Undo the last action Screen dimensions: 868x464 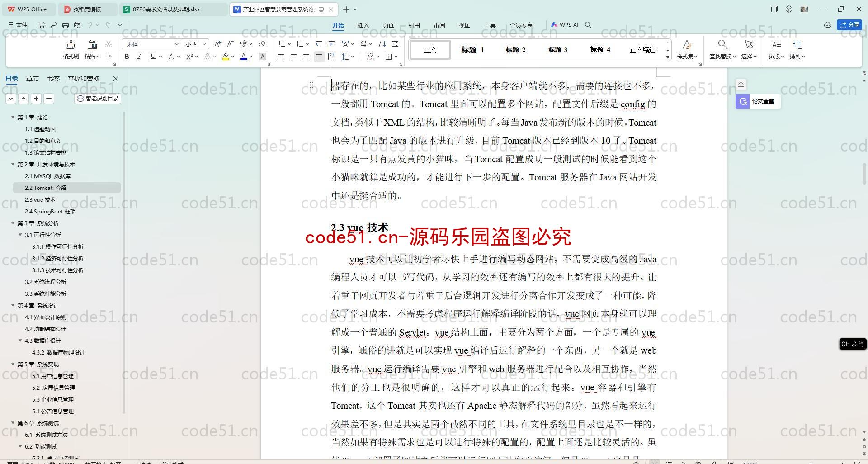tap(90, 25)
